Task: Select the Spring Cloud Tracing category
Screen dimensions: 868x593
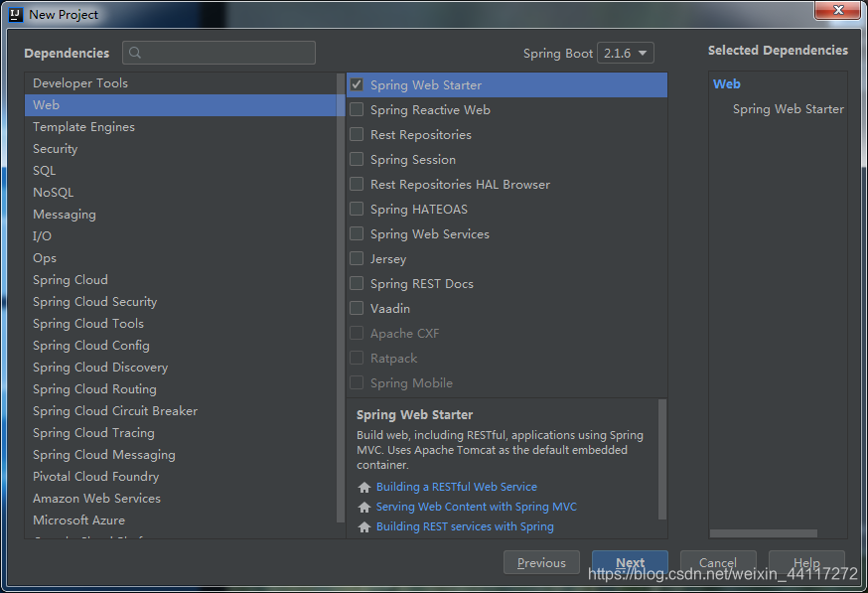Action: (181, 433)
